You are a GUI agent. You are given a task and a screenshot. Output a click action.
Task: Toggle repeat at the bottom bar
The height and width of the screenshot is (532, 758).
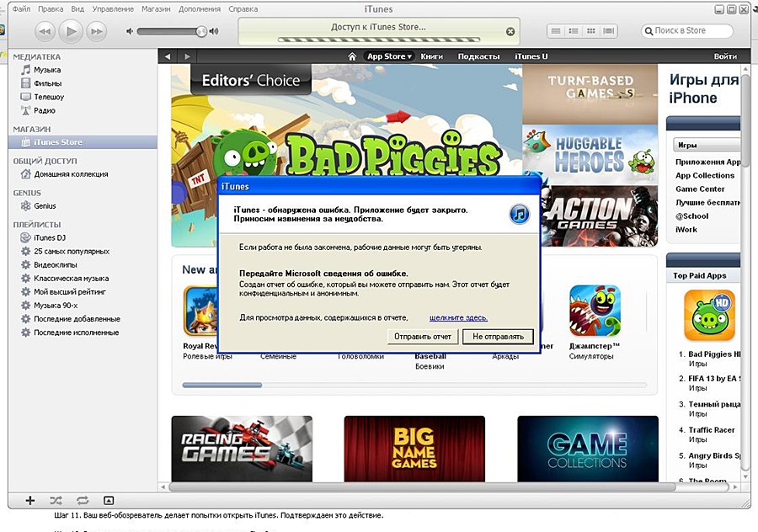(83, 501)
